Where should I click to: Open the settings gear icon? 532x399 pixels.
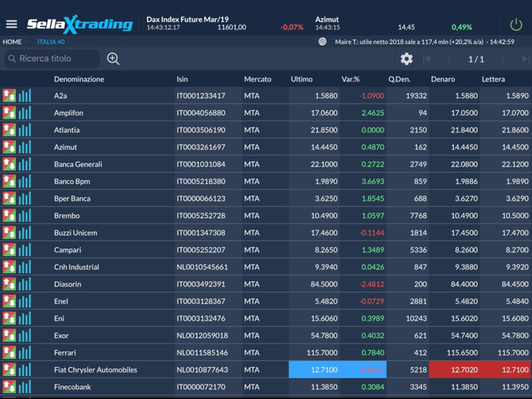tap(407, 59)
